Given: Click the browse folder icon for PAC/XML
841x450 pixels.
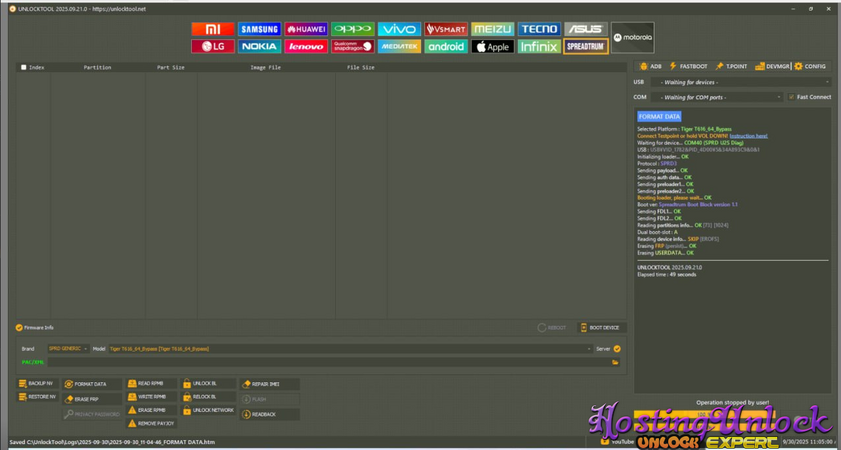Looking at the screenshot, I should coord(615,362).
